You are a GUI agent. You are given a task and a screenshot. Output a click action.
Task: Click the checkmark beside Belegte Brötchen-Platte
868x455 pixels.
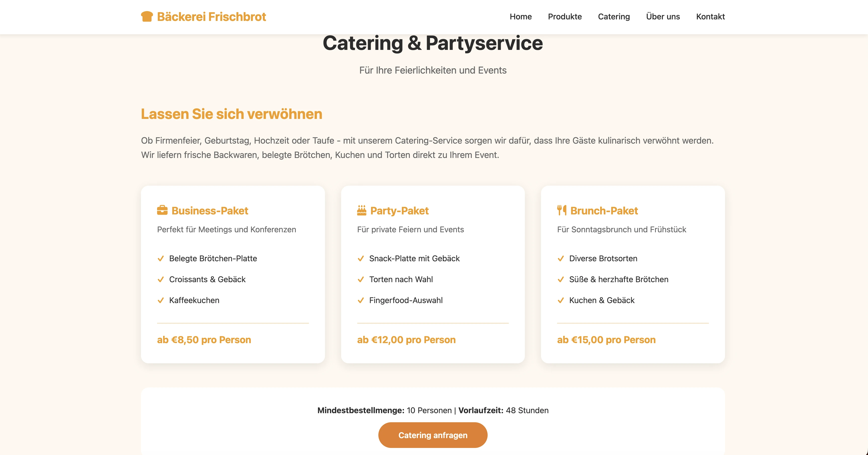[161, 258]
